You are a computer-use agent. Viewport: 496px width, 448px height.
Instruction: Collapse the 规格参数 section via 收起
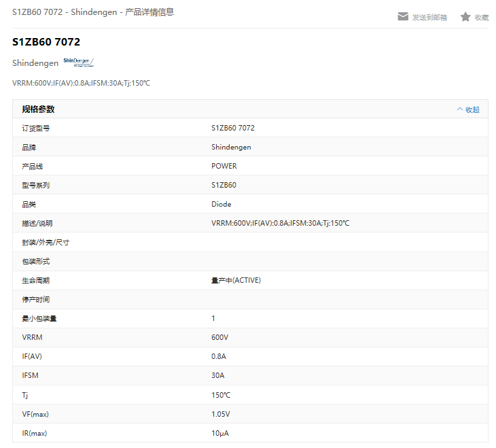(473, 109)
